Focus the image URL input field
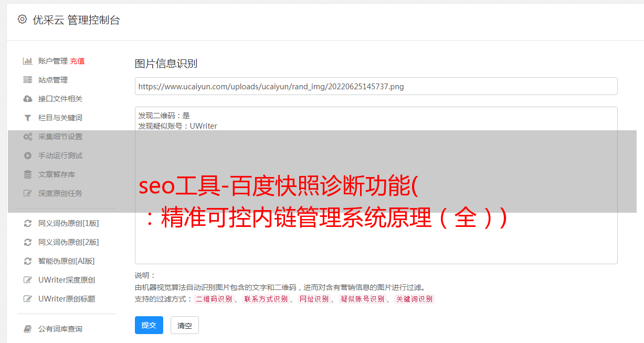 pos(376,86)
